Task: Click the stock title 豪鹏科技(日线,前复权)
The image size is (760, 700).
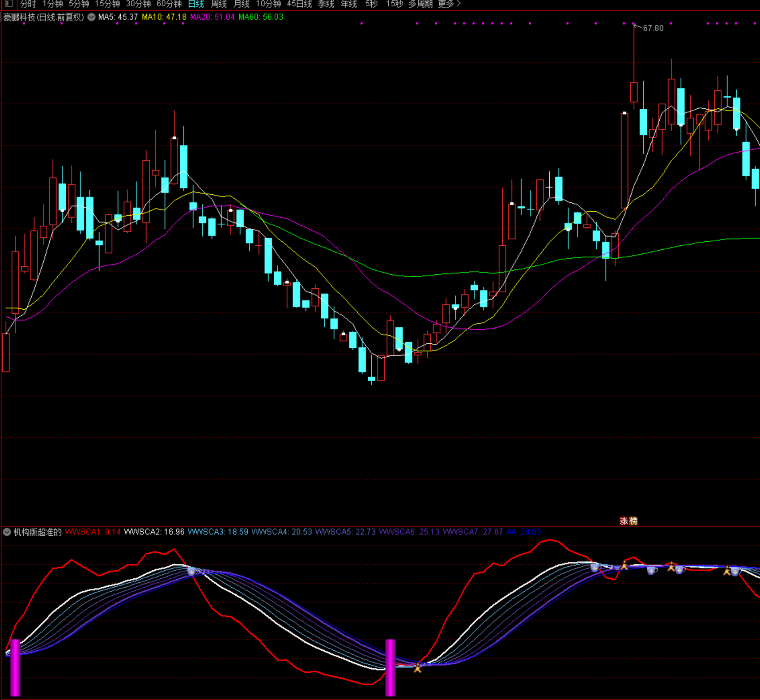Action: click(44, 17)
